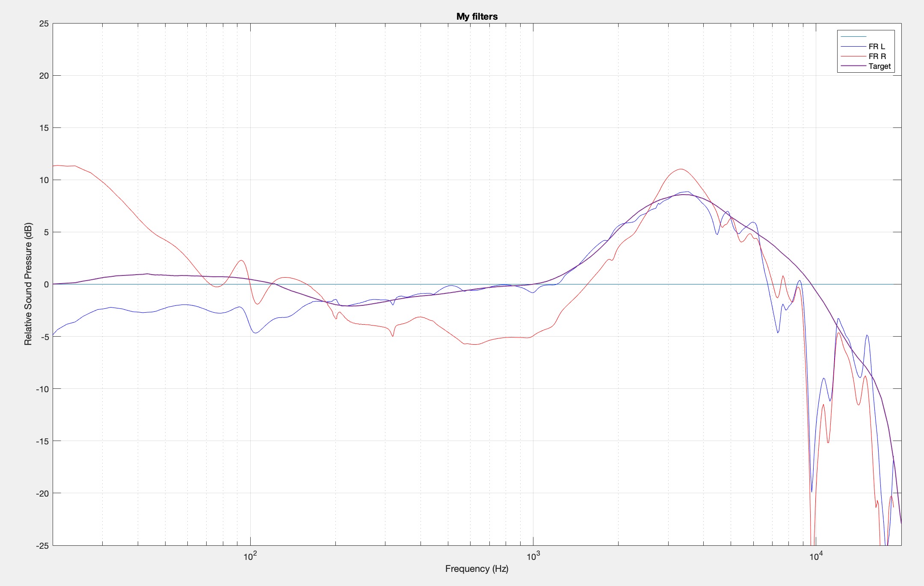The width and height of the screenshot is (924, 586).
Task: Click the 'Frequency (Hz)' axis label
Action: (477, 569)
